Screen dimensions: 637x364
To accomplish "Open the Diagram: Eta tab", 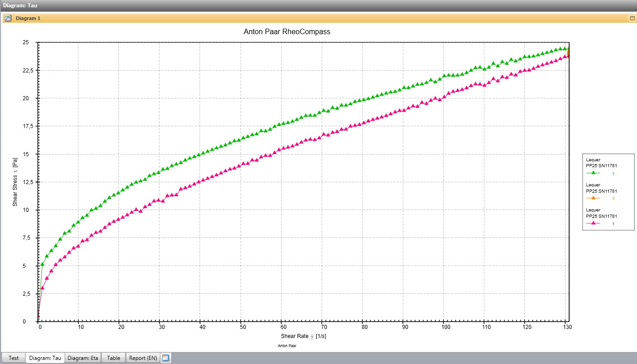I will [x=82, y=358].
